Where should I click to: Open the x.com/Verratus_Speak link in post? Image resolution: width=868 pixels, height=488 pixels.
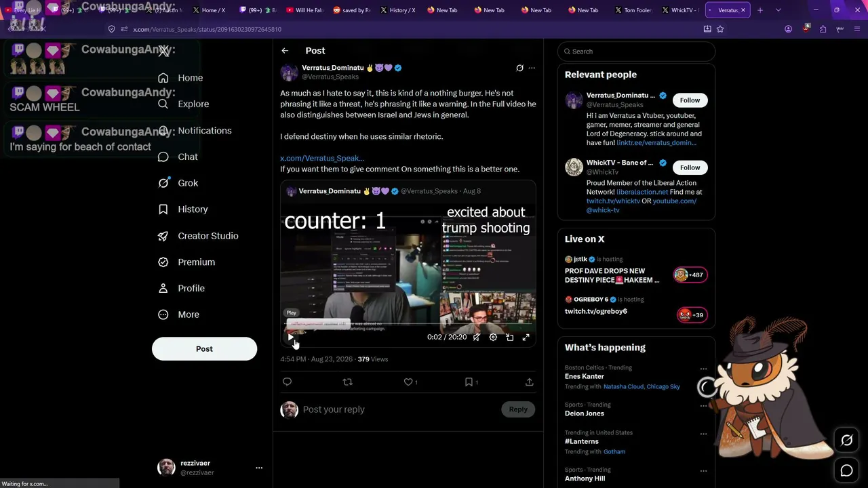(322, 158)
